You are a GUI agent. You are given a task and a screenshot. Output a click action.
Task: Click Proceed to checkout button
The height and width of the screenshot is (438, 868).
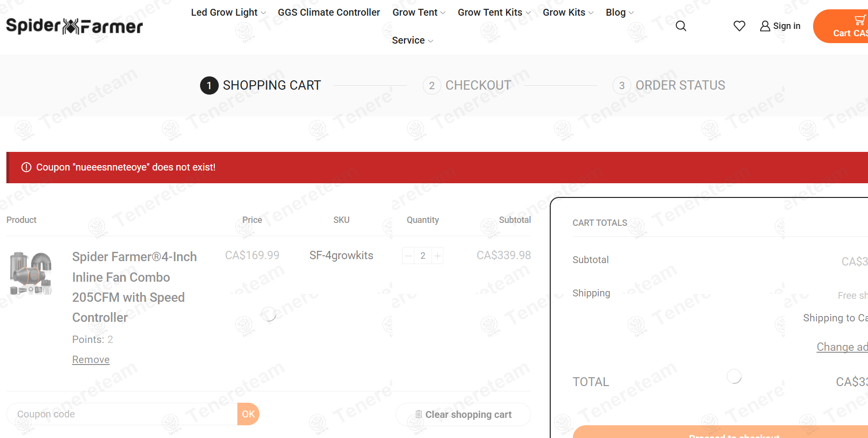pos(720,432)
